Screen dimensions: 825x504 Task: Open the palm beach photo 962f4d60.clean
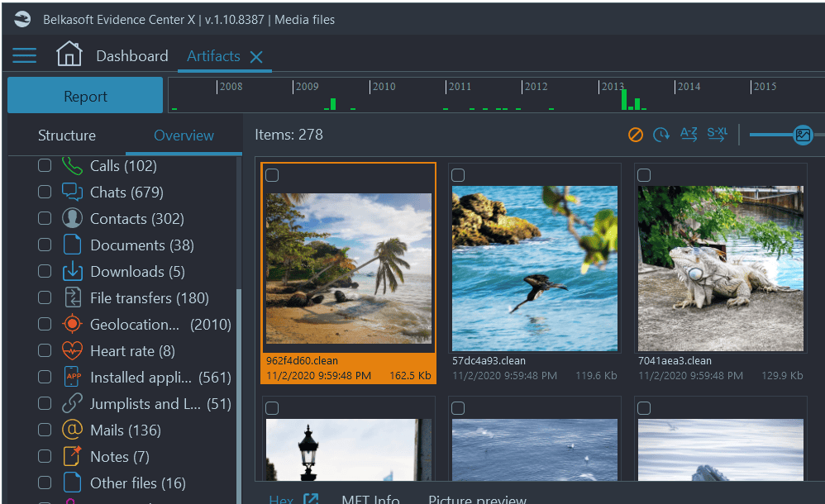pyautogui.click(x=349, y=269)
